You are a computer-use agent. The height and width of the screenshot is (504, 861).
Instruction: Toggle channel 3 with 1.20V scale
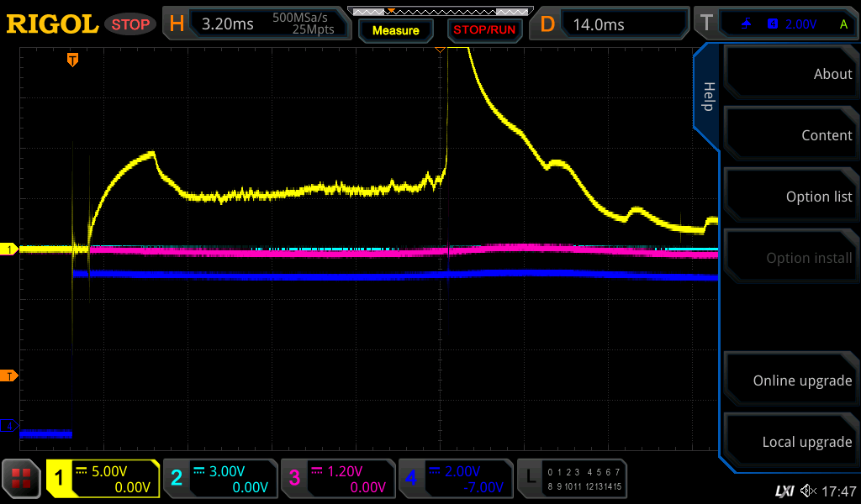click(x=336, y=479)
